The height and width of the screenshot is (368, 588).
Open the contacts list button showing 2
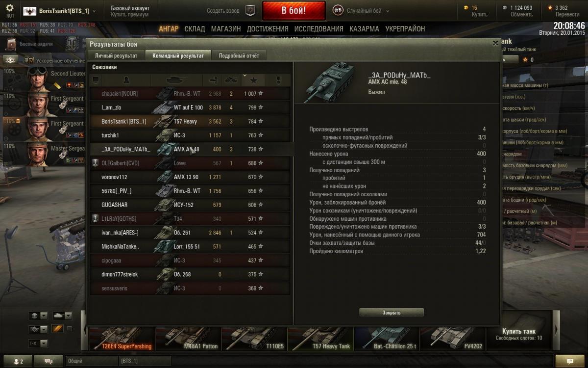[x=18, y=361]
